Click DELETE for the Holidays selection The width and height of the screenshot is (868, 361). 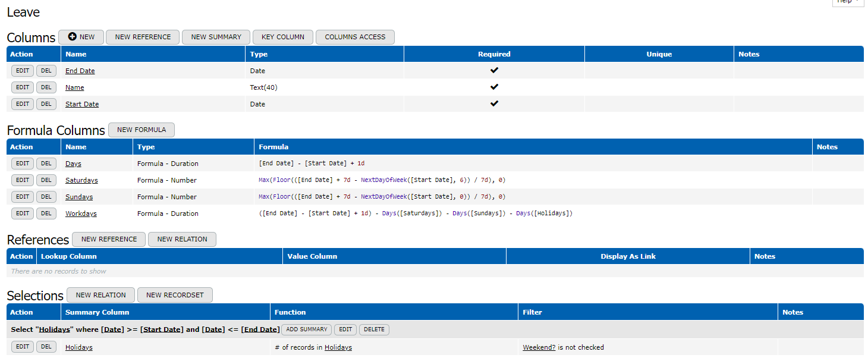(374, 329)
